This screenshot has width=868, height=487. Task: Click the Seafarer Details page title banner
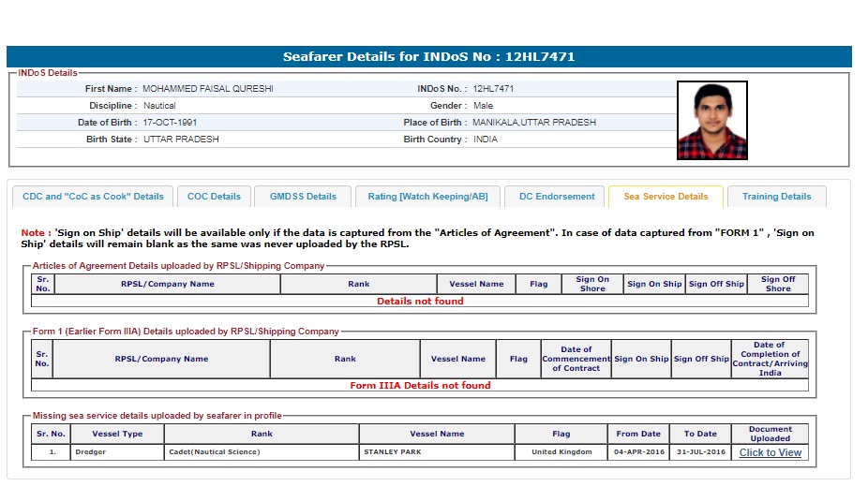coord(428,57)
